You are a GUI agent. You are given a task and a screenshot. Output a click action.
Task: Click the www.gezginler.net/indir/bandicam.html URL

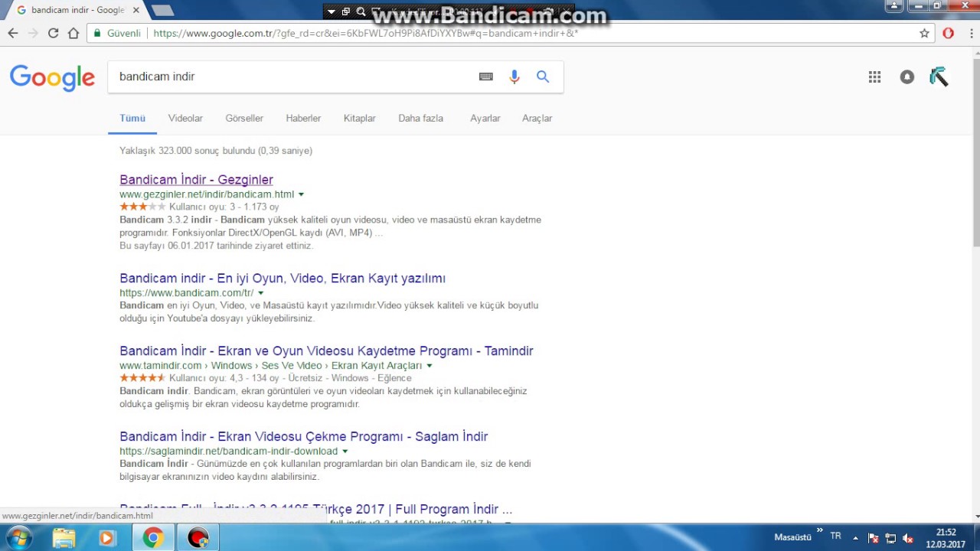coord(207,194)
